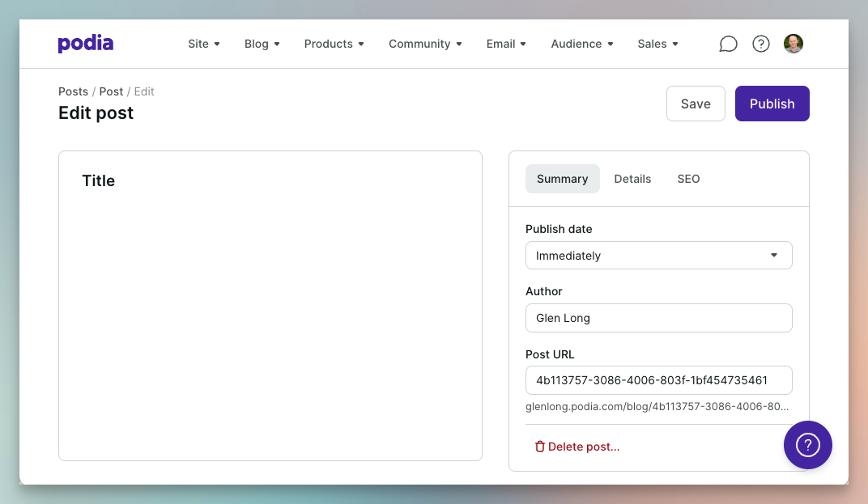
Task: Click the Podia logo
Action: pyautogui.click(x=85, y=44)
